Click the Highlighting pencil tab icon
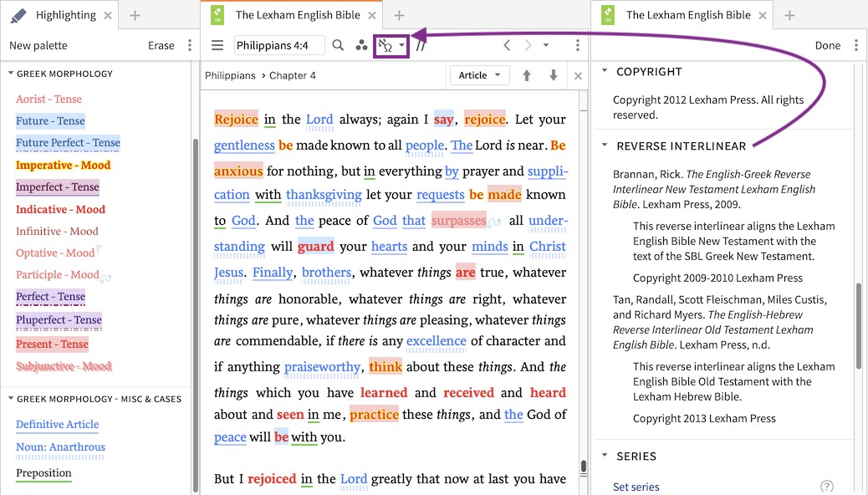The height and width of the screenshot is (495, 868). (x=18, y=16)
